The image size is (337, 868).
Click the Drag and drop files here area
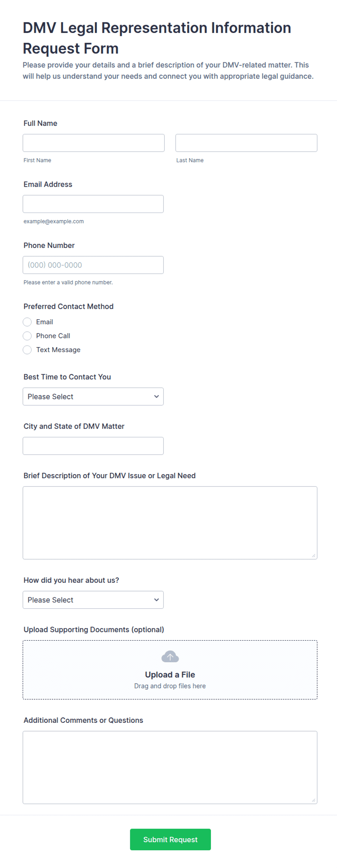click(170, 686)
